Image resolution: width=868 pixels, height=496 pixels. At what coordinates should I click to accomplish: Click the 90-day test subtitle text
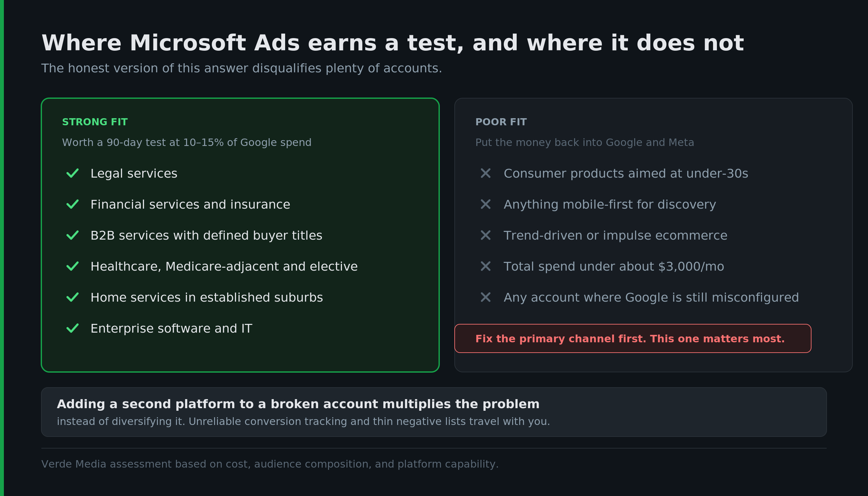coord(187,142)
